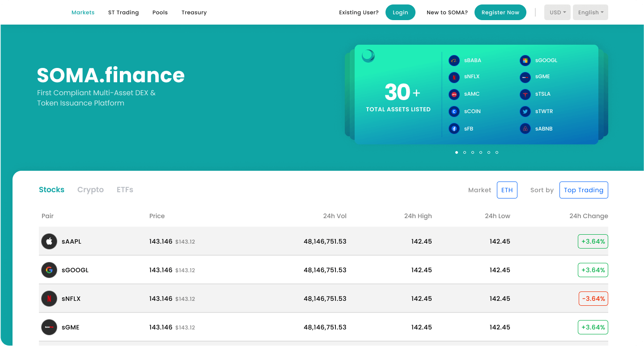Click the GameStop logo in the sGME table row
Image resolution: width=644 pixels, height=346 pixels.
[x=49, y=327]
